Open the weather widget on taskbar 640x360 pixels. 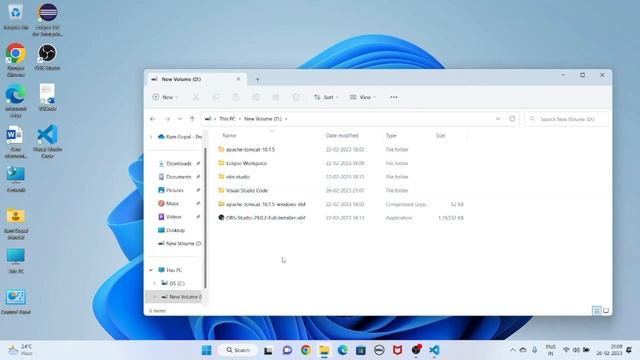pyautogui.click(x=20, y=350)
